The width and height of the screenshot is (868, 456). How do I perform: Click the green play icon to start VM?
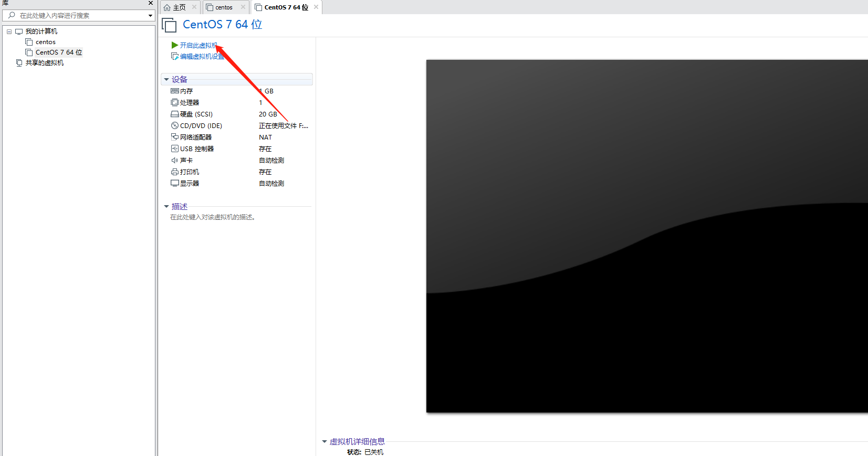[175, 45]
